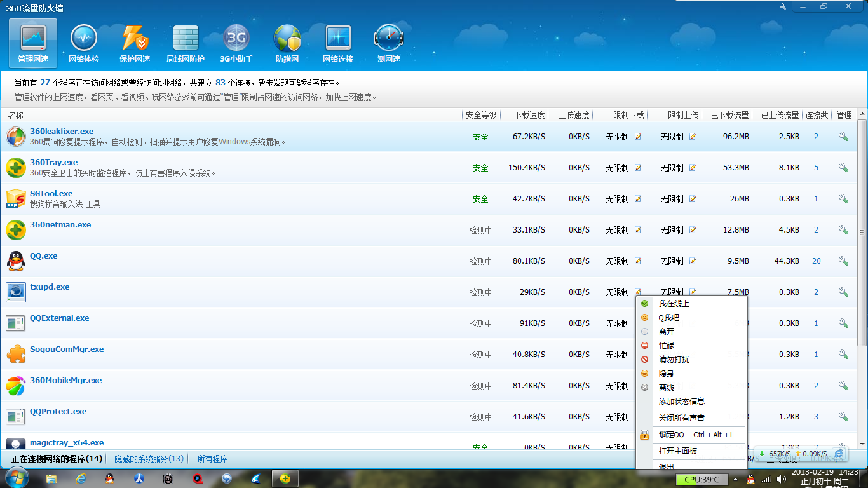
Task: Click the QQ.exe penguin icon in the list
Action: 16,261
